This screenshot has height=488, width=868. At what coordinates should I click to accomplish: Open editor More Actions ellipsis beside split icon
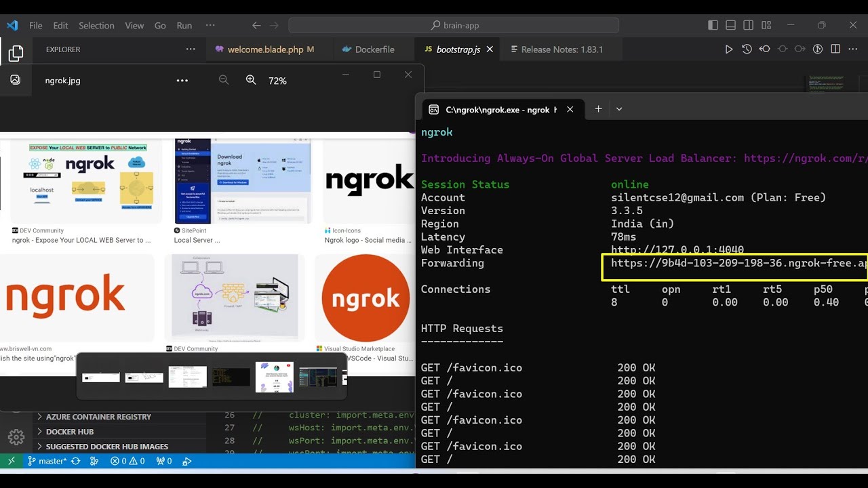(852, 49)
